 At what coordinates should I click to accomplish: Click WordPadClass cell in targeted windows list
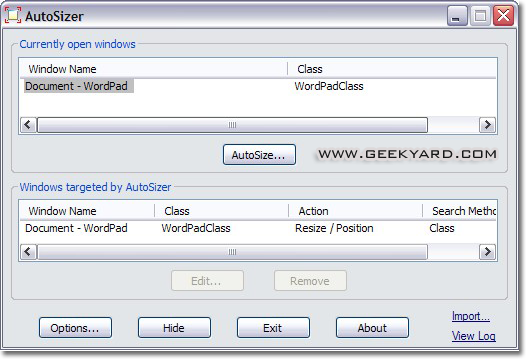(x=196, y=228)
